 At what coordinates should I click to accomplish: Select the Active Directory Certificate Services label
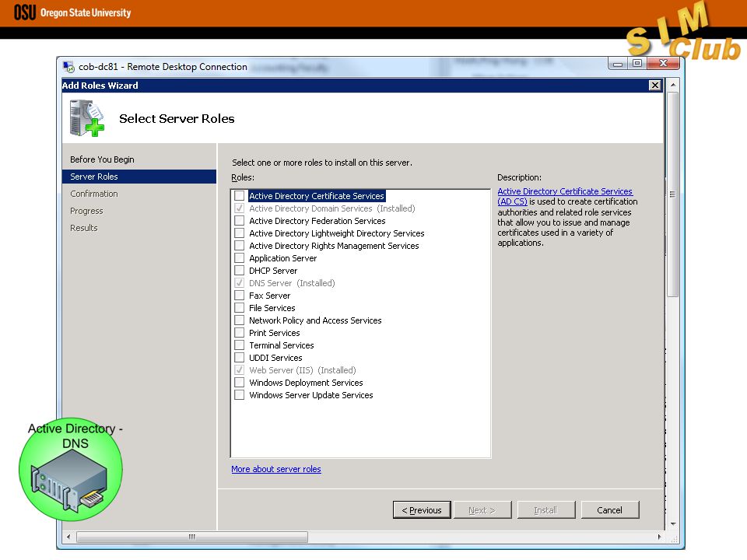[317, 196]
